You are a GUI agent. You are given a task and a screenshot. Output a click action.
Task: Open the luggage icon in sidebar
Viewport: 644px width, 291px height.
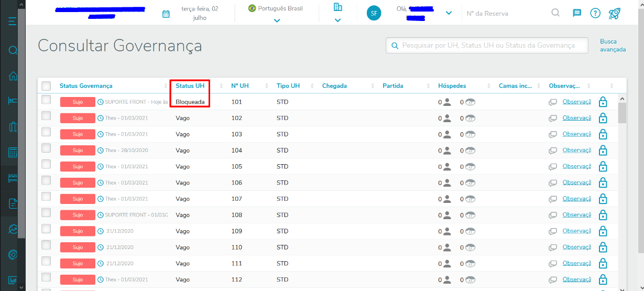coord(13,127)
